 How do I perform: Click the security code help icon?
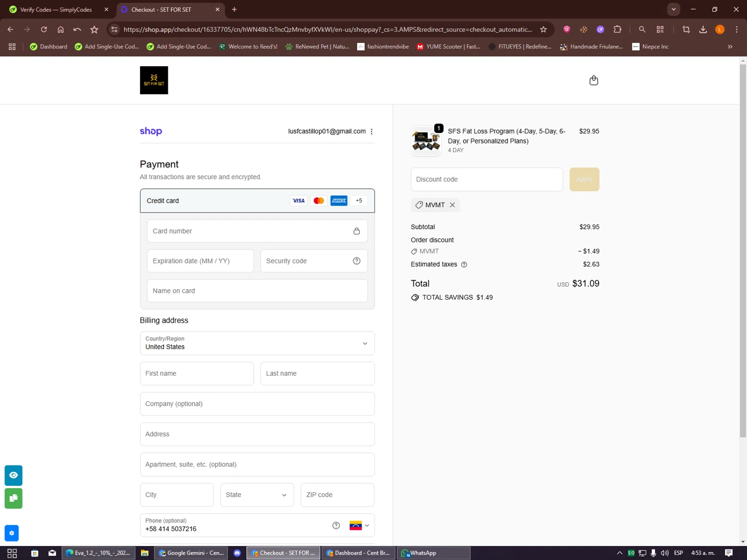click(x=357, y=261)
